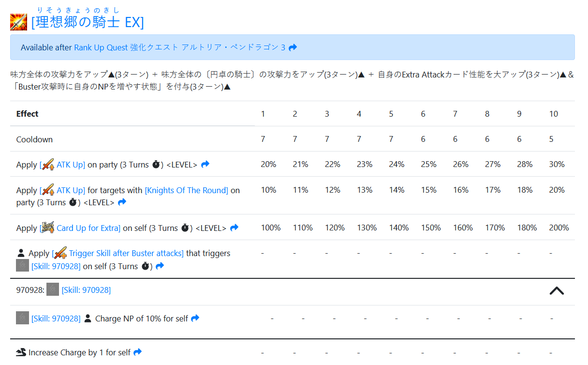Click the arrow icon after Knights Of The Round <LEVEL>
Screen dimensions: 588x365
pyautogui.click(x=122, y=202)
